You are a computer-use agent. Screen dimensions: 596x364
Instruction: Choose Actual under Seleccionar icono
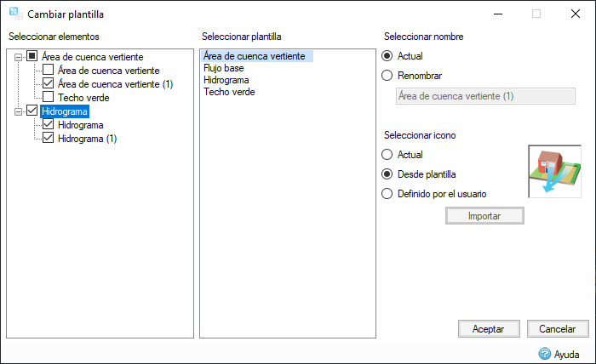[387, 155]
